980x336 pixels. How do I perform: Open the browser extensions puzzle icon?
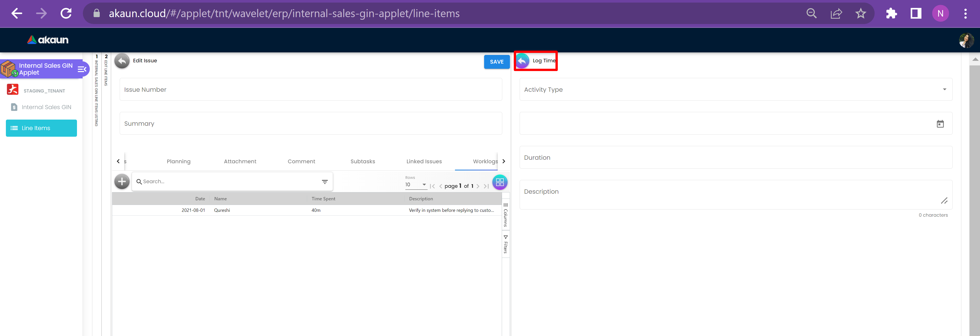coord(891,14)
